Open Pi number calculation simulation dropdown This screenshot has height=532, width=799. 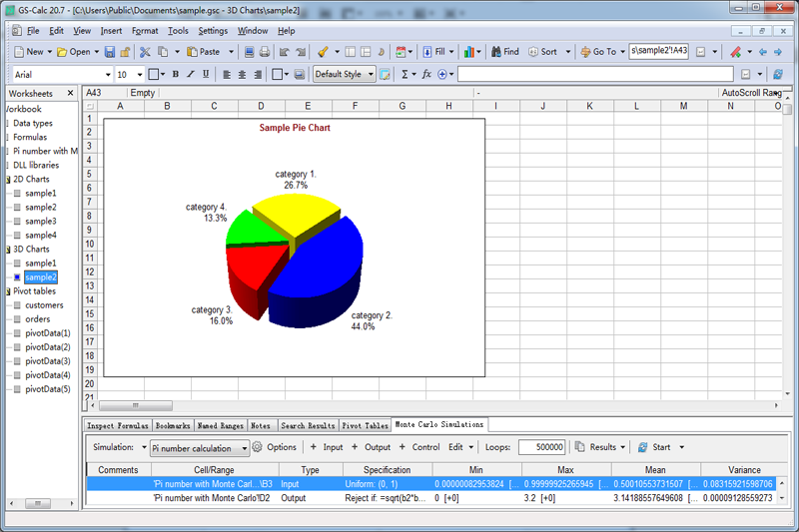pyautogui.click(x=245, y=448)
